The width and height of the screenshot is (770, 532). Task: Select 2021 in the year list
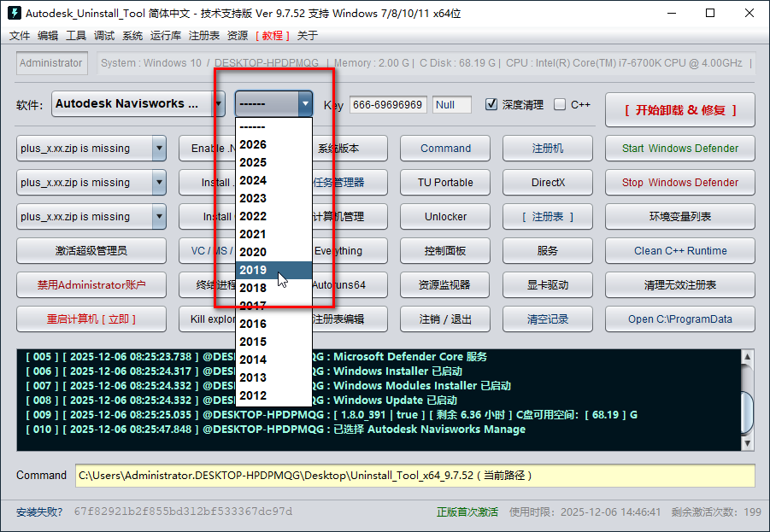[273, 234]
